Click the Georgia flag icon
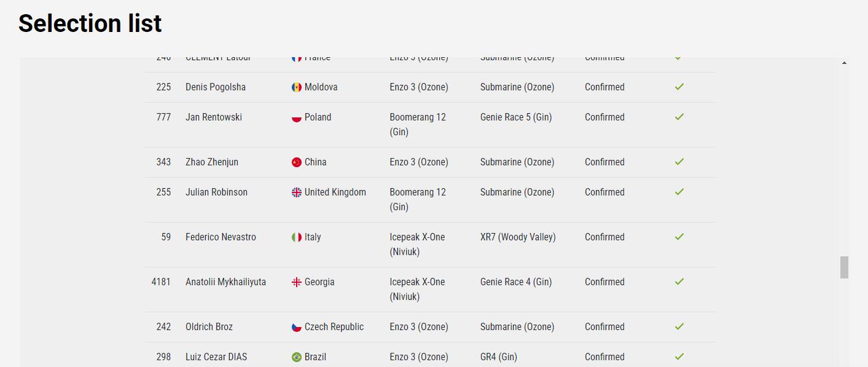 coord(297,282)
